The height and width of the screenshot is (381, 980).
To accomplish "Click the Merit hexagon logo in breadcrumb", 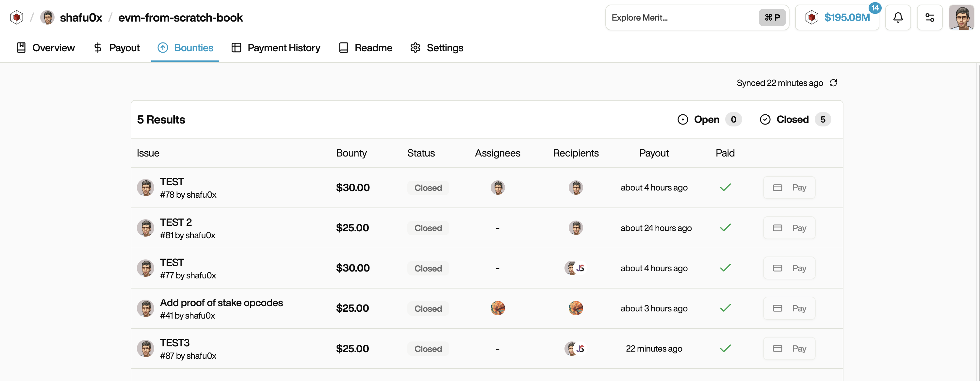I will (16, 17).
